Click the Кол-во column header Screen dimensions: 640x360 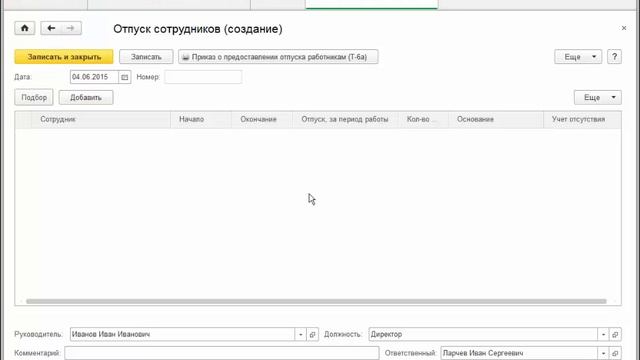point(423,120)
